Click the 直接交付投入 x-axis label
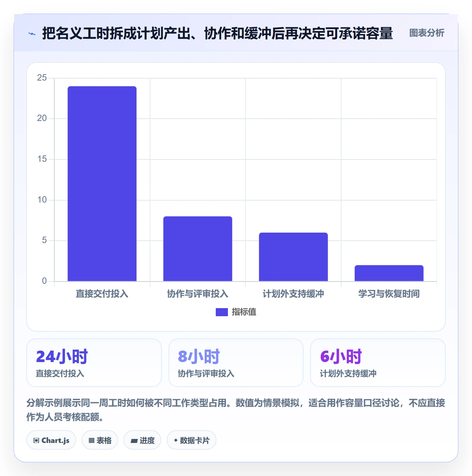 click(102, 294)
